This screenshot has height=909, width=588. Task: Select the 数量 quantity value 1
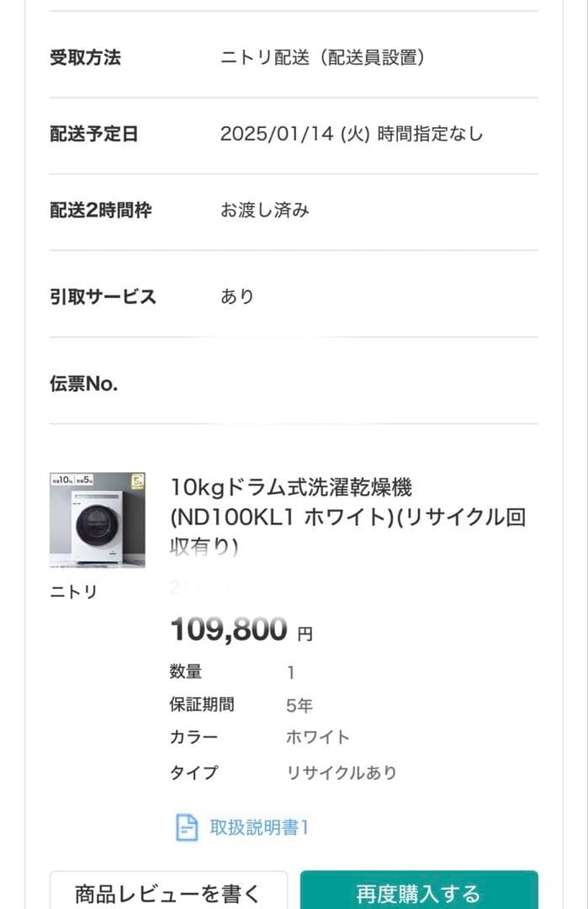(290, 672)
